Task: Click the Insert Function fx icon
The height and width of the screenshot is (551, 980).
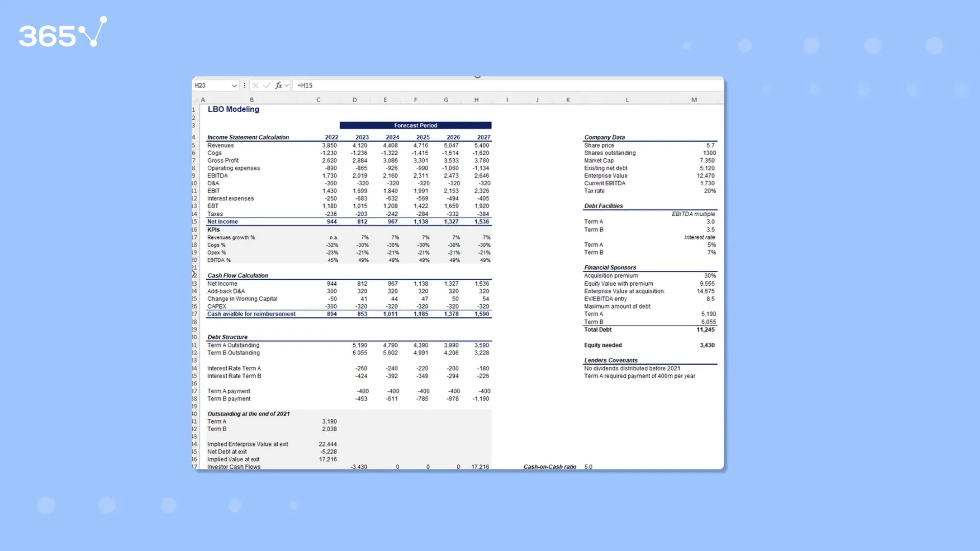Action: 278,86
